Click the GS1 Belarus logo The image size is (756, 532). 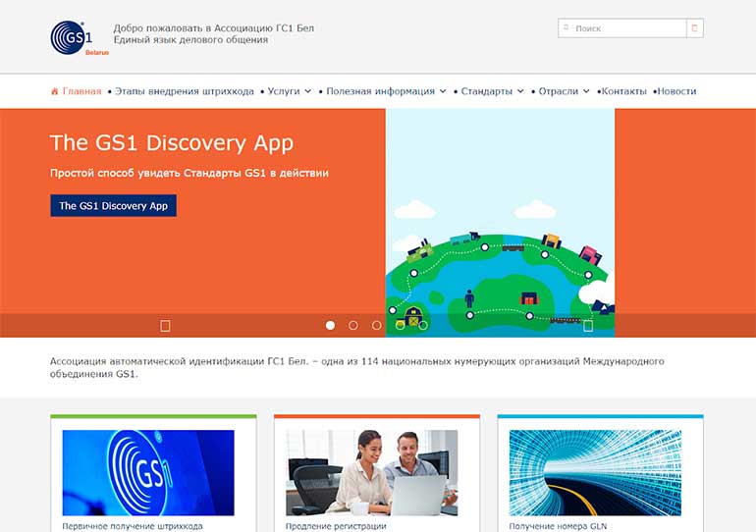[80, 38]
